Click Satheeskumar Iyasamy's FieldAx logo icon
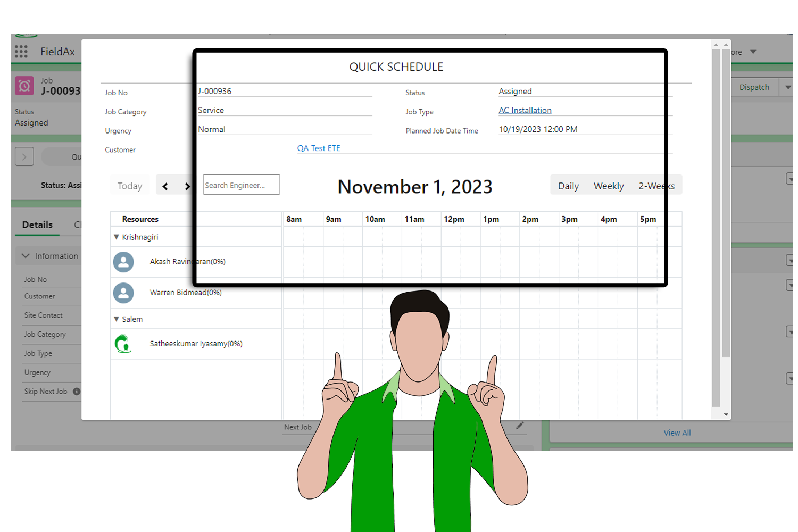This screenshot has width=798, height=532. coord(123,344)
